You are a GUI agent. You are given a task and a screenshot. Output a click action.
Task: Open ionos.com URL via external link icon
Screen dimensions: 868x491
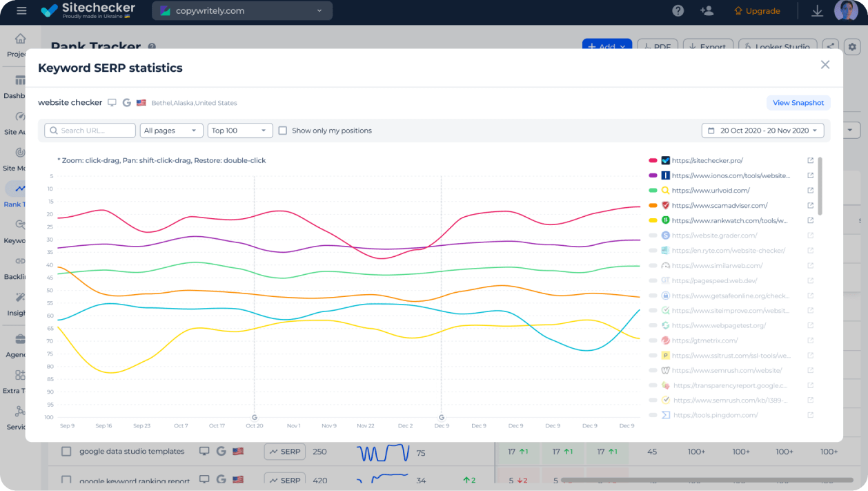pos(811,175)
